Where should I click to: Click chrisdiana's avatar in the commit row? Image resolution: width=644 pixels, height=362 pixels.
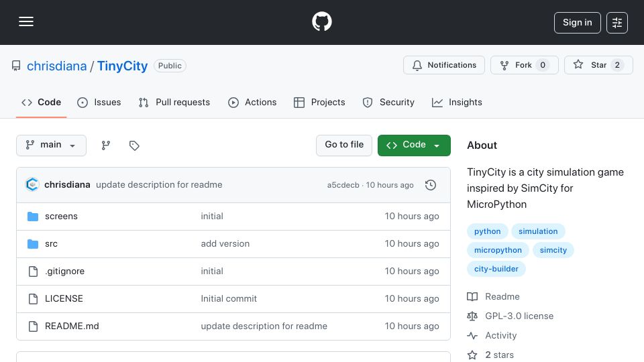(32, 185)
